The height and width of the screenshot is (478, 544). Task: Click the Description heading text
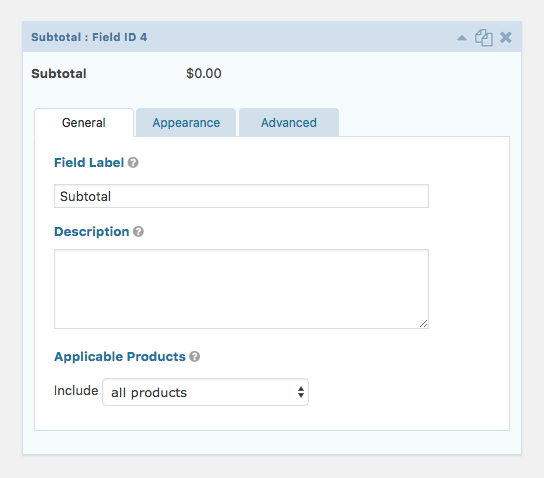[92, 231]
